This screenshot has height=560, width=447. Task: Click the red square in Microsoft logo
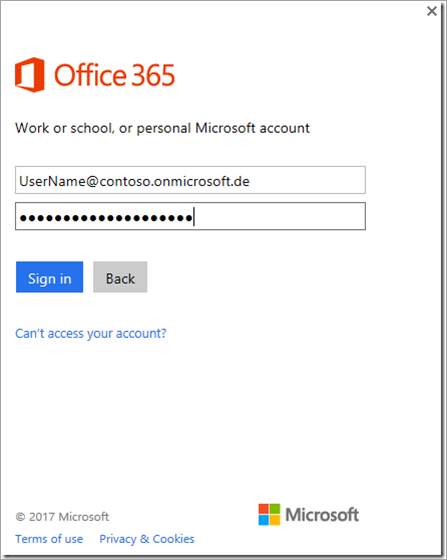(263, 509)
